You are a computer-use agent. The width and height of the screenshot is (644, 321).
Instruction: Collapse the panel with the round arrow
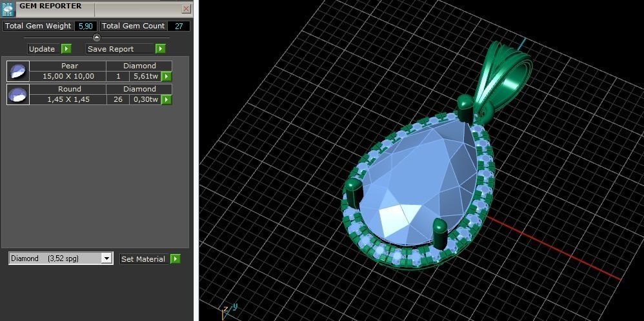(97, 37)
